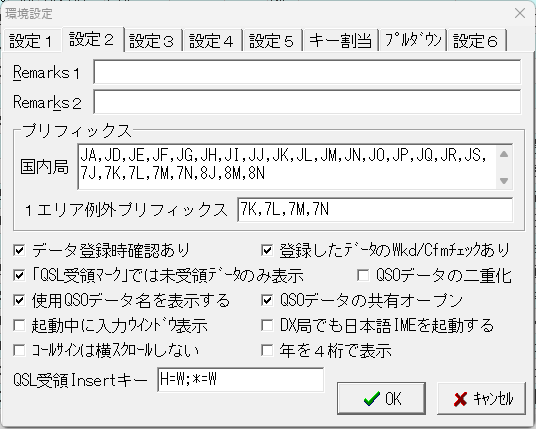Enable QSOデータの二重化 checkbox
The width and height of the screenshot is (536, 429).
363,275
